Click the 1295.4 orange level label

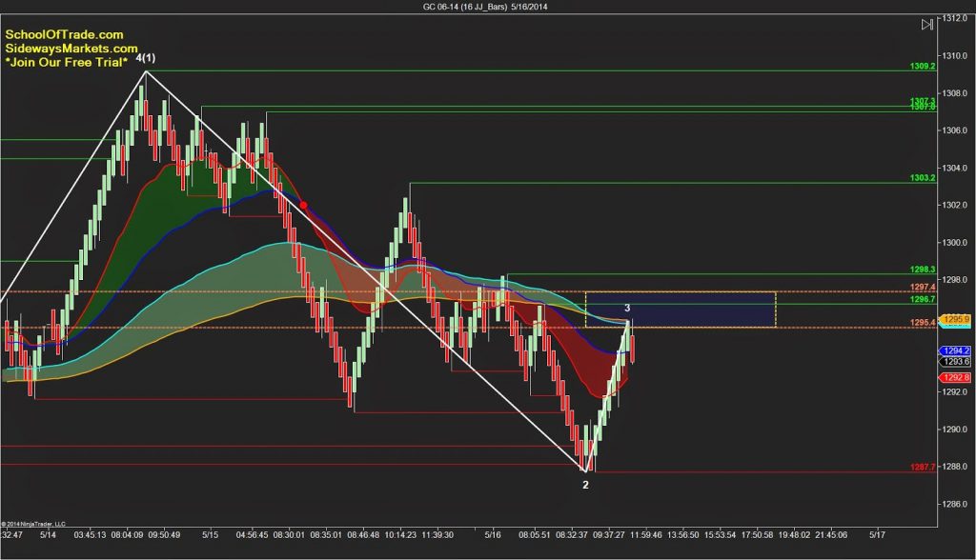[923, 322]
